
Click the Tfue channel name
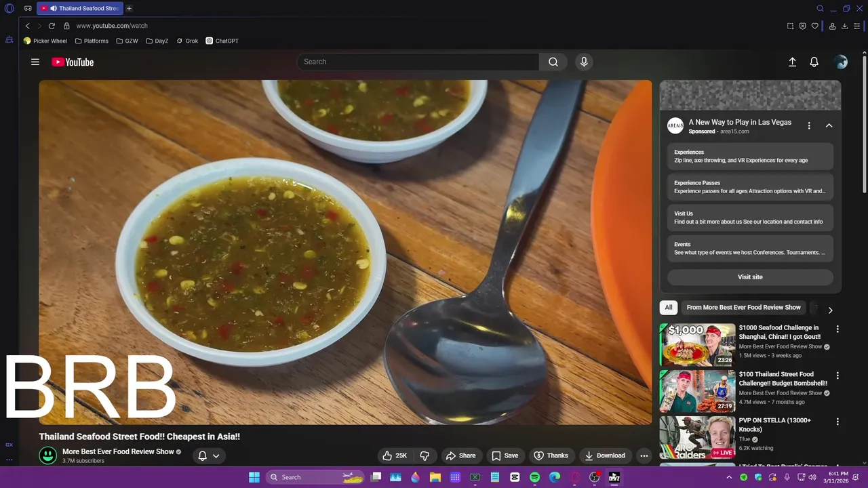[x=744, y=439]
